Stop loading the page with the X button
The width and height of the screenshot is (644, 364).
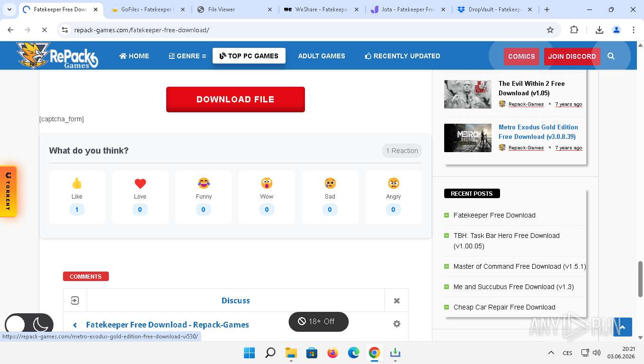pyautogui.click(x=44, y=30)
